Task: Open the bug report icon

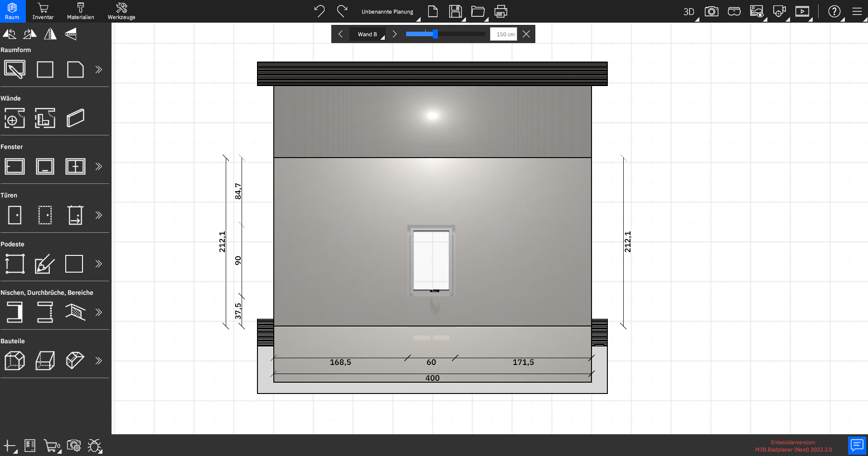Action: [95, 446]
